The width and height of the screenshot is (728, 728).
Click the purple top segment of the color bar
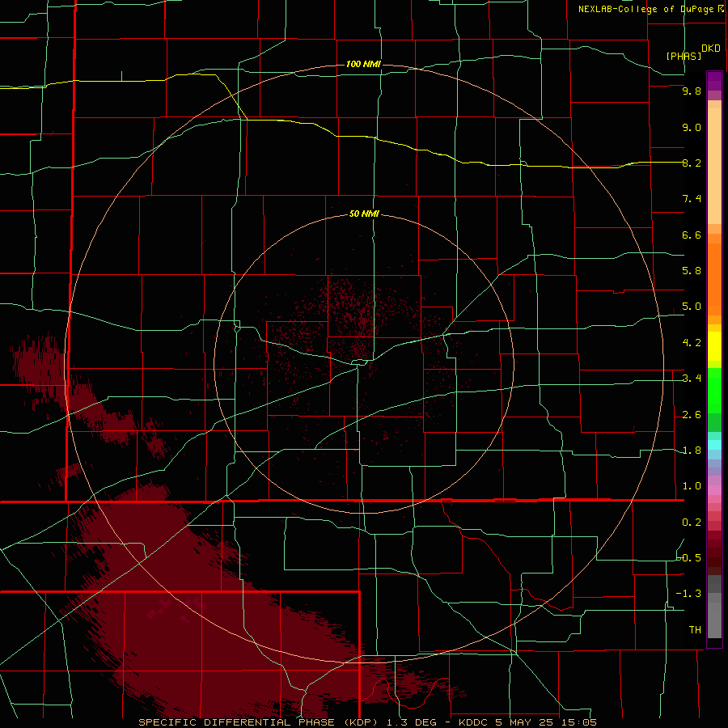point(714,81)
